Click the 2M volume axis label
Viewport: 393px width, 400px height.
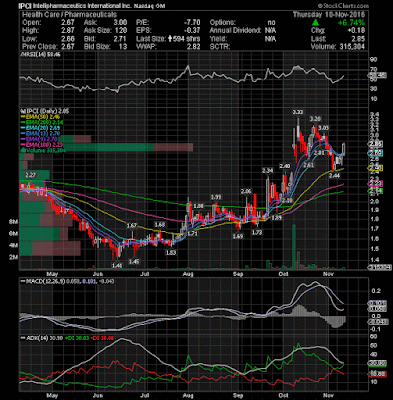(x=13, y=257)
